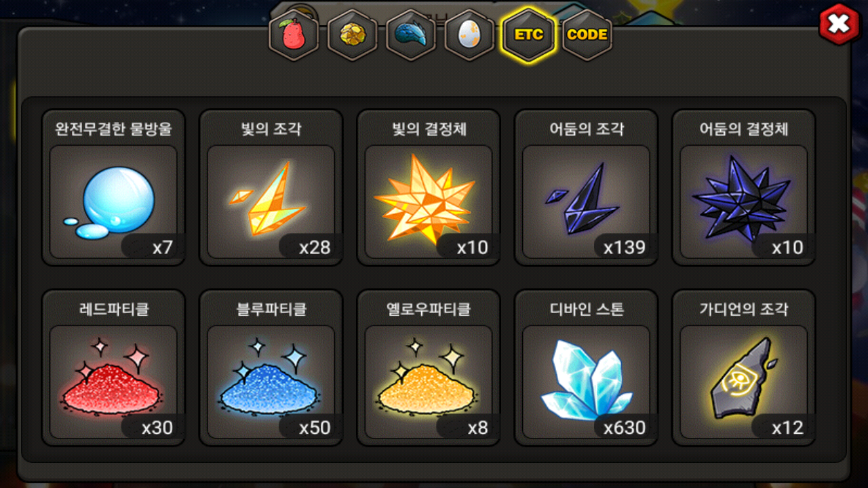Viewport: 868px width, 488px height.
Task: Select the 완전무결한 물방울 water drop item
Action: (113, 202)
